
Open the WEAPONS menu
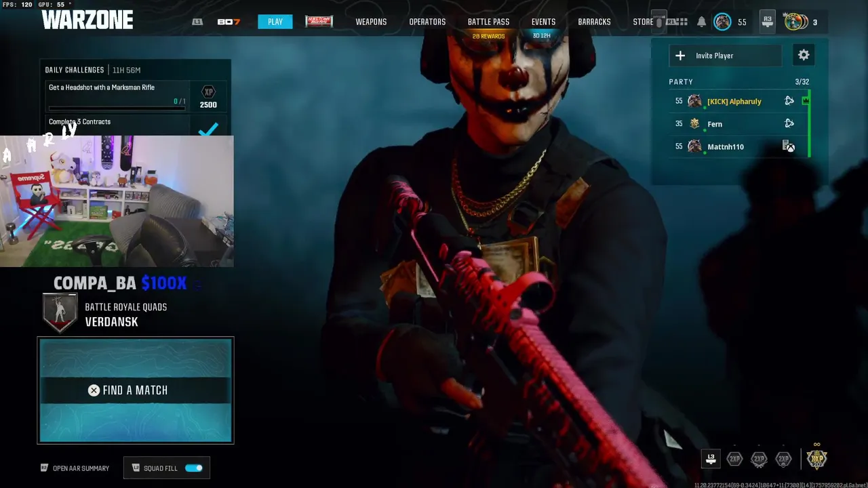click(371, 22)
